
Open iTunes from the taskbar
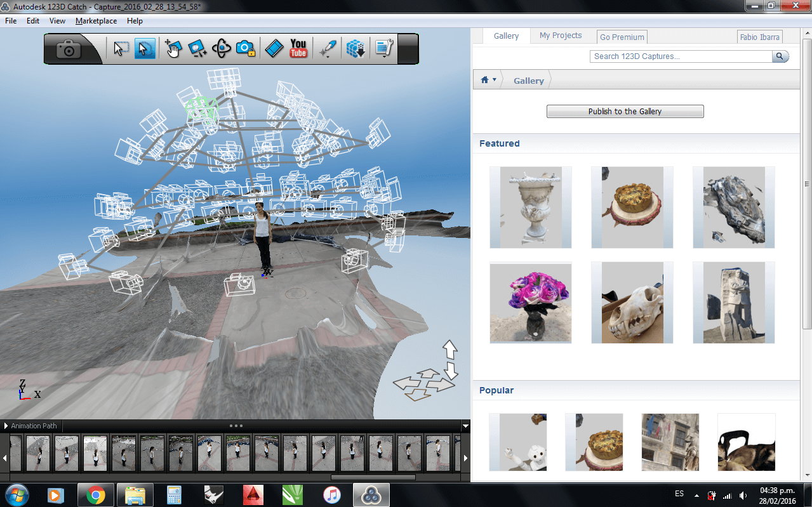coord(331,494)
